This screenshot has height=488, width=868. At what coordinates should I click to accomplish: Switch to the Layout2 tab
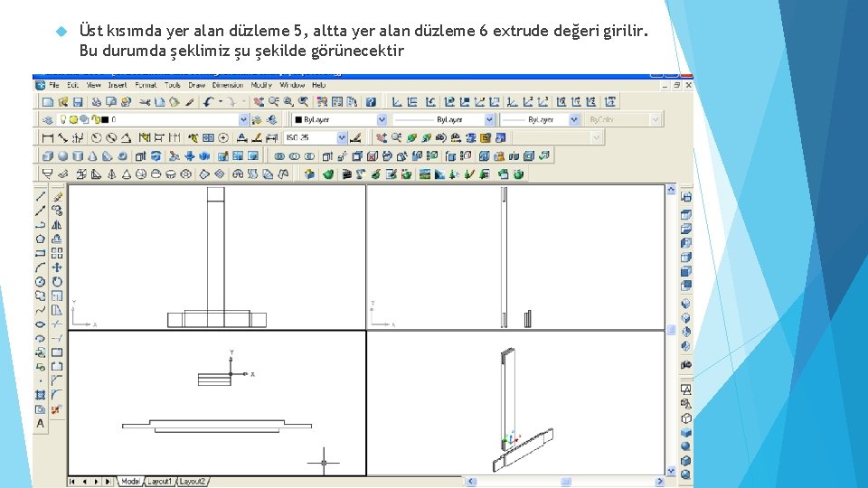pos(192,482)
